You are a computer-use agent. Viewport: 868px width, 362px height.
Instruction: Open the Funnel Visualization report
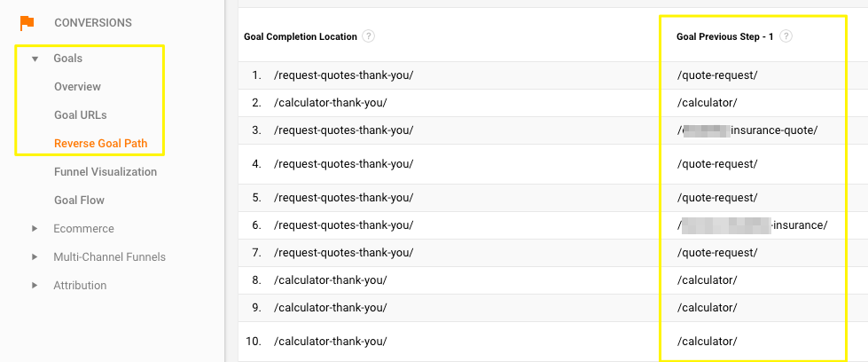point(106,172)
